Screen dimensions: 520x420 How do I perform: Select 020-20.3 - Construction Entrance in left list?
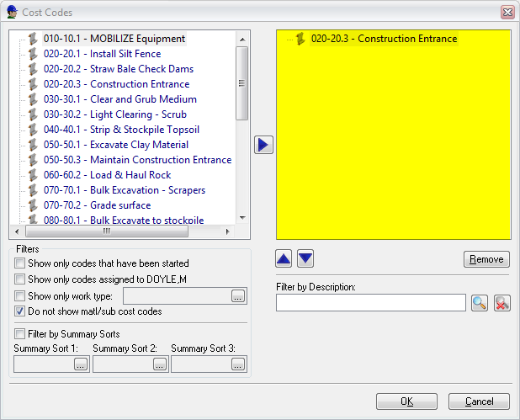(116, 84)
